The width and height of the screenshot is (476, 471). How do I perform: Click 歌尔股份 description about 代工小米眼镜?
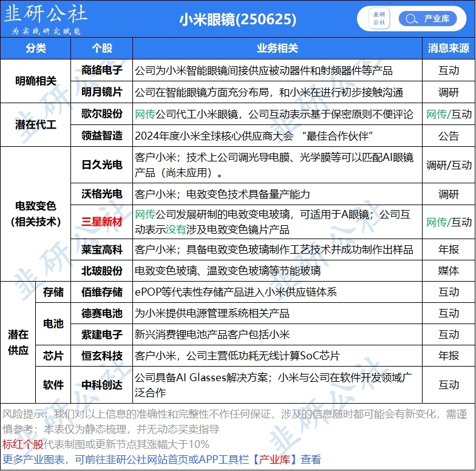(274, 114)
